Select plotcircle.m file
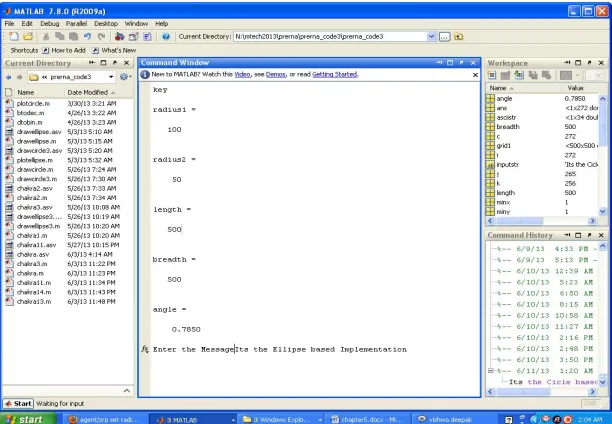 click(33, 103)
